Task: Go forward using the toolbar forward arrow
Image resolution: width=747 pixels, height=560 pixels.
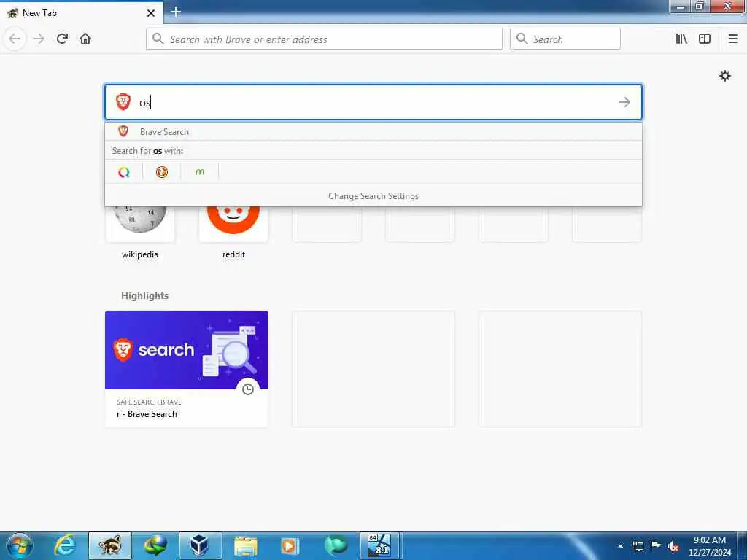Action: (39, 39)
